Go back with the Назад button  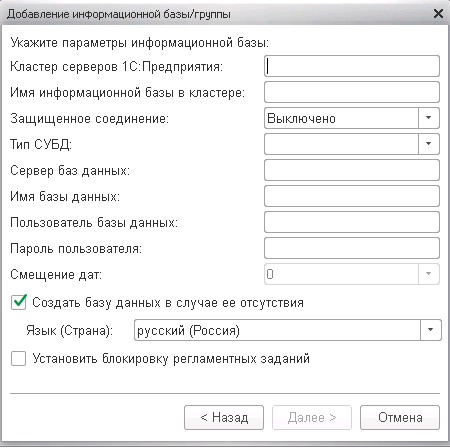224,417
